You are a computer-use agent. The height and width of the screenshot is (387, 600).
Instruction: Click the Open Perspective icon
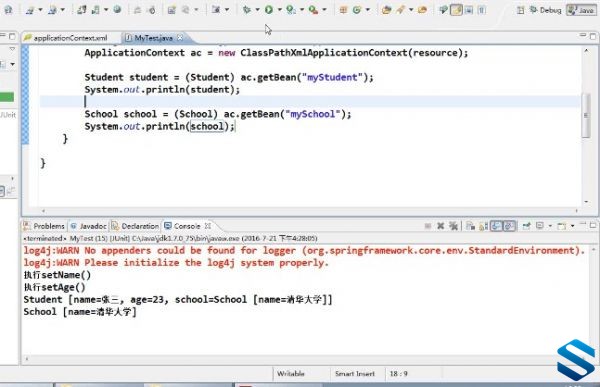[x=520, y=10]
